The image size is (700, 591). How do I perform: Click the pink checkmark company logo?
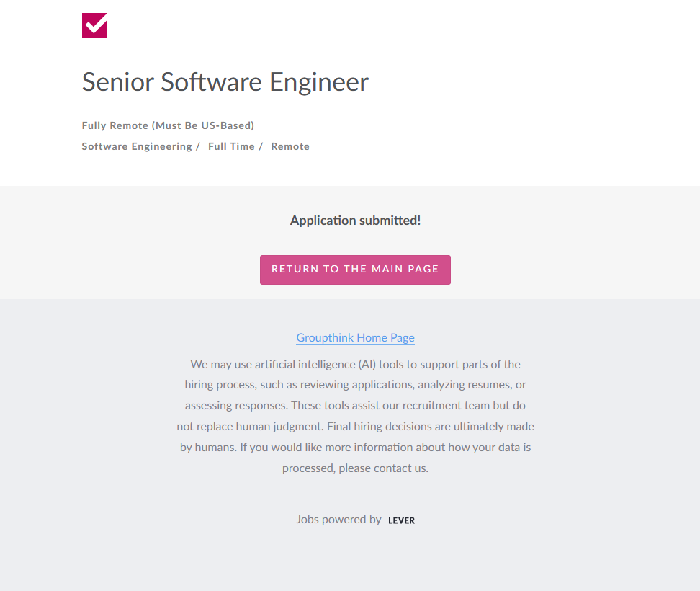click(94, 25)
